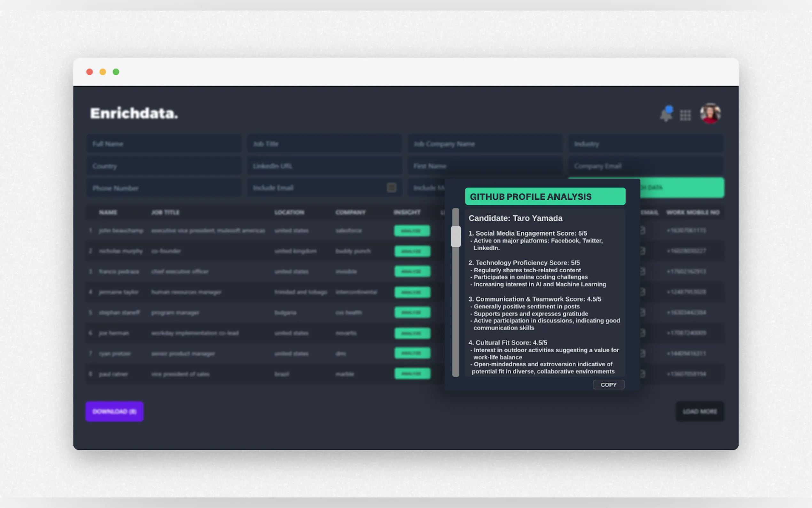Click the Enrichdata logo
812x508 pixels.
click(x=134, y=113)
